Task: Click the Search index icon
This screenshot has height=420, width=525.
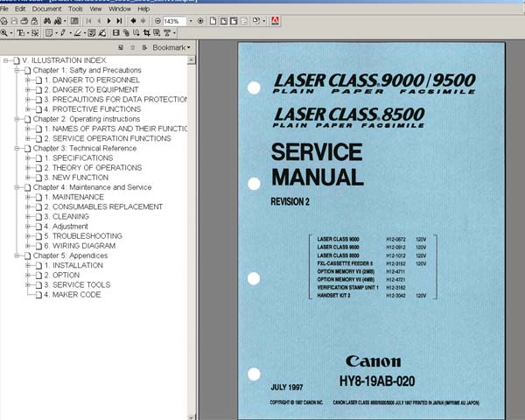Action: point(58,21)
